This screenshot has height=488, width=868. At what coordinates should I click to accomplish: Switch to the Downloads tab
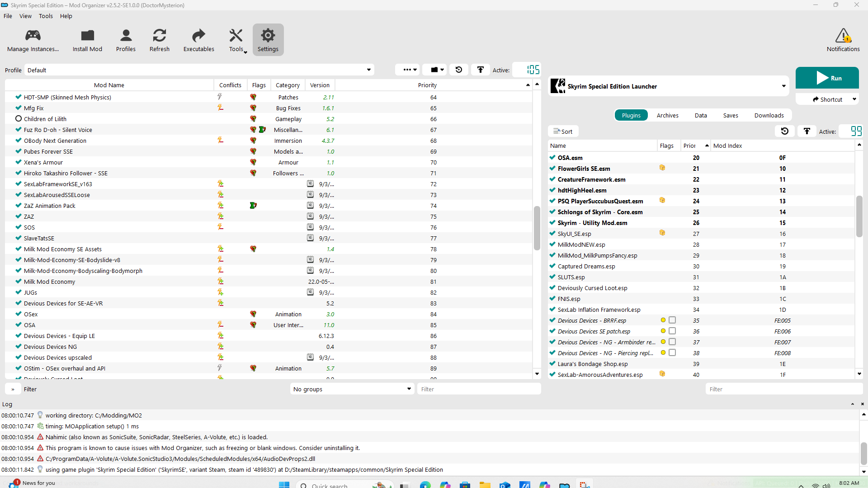pos(769,115)
